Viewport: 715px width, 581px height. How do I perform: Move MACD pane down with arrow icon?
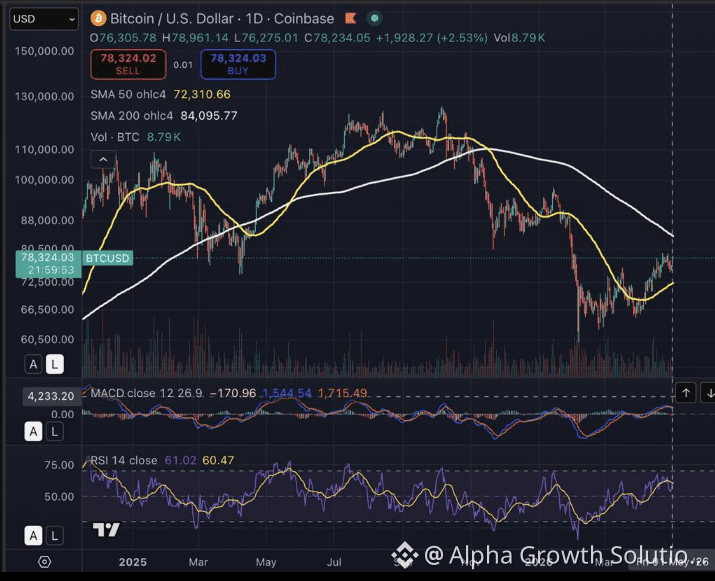[x=709, y=393]
